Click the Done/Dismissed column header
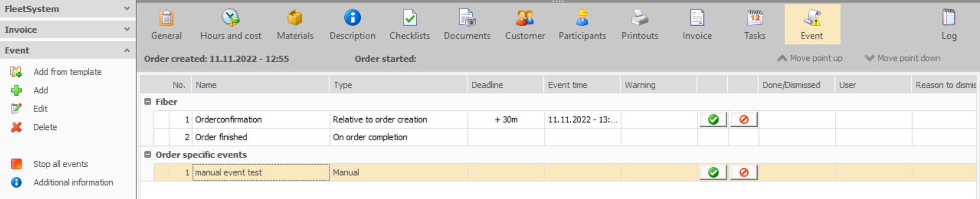Screen dimensions: 980x199 tap(797, 85)
